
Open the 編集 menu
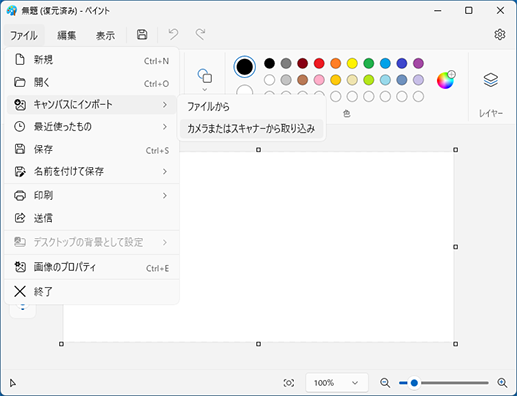click(x=67, y=35)
